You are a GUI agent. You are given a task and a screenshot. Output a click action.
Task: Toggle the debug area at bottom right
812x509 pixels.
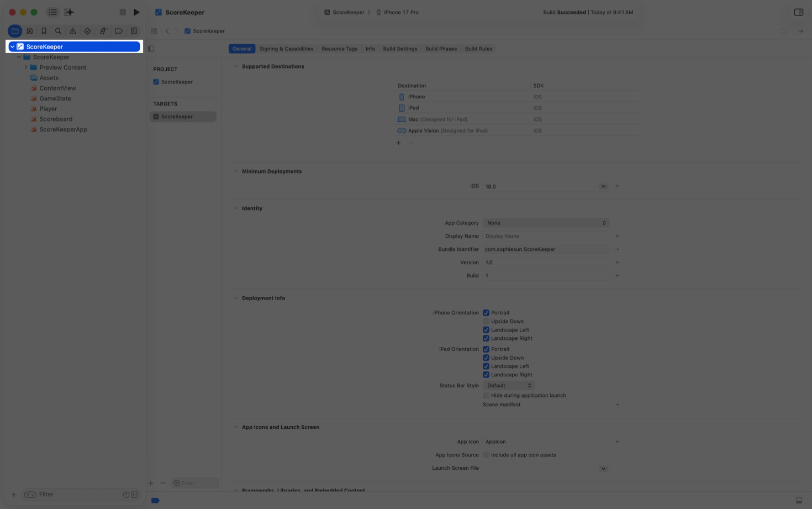[x=799, y=500]
